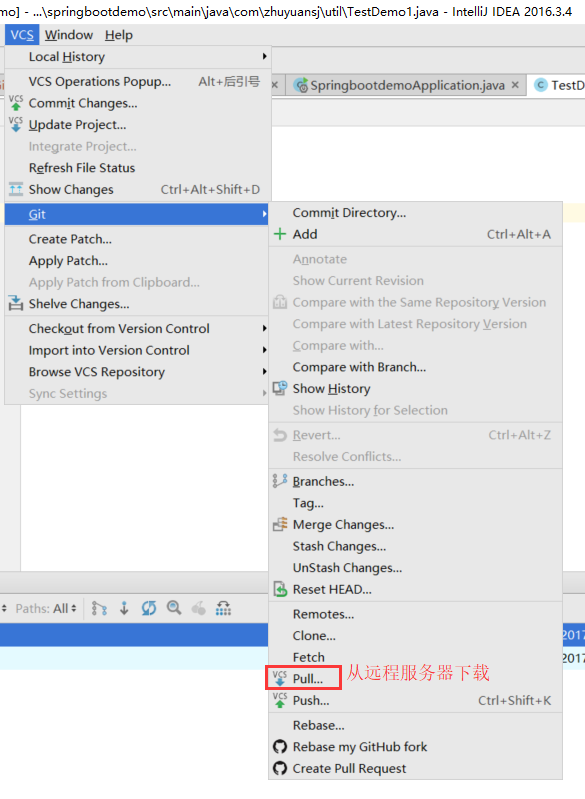The height and width of the screenshot is (799, 585).
Task: Click the refresh icon in log toolbar
Action: (x=149, y=608)
